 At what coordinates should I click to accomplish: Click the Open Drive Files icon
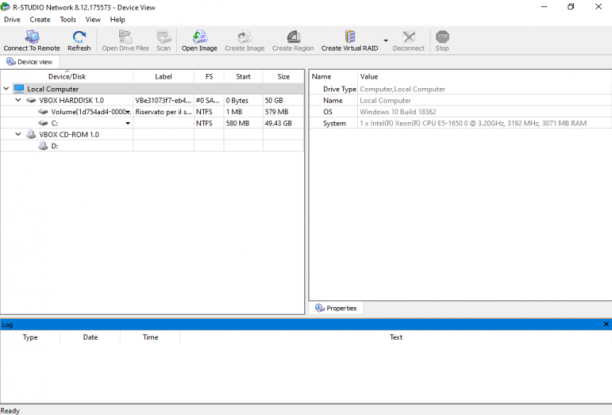click(125, 37)
